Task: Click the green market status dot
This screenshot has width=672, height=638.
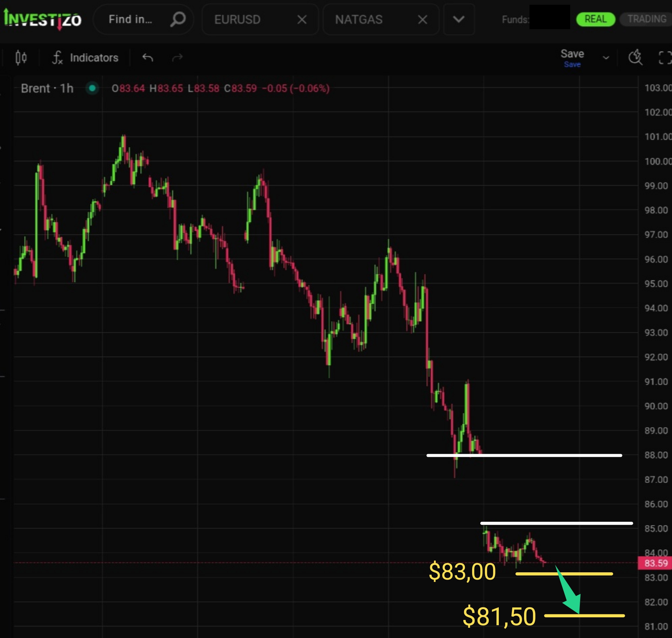Action: 92,88
